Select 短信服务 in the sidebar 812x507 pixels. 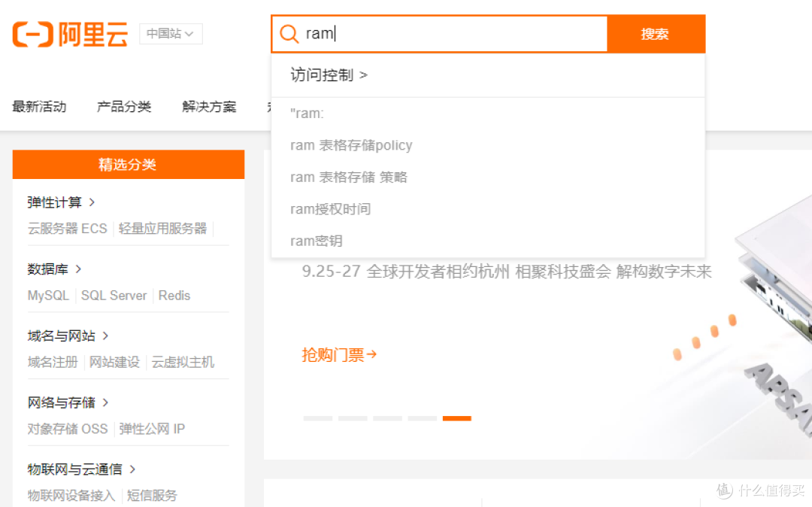(x=153, y=495)
